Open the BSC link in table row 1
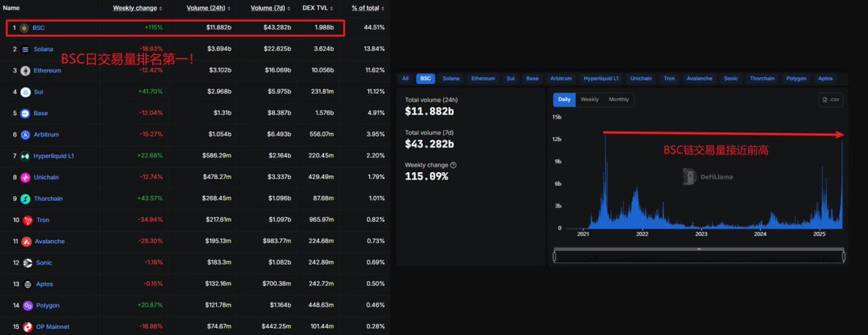 38,27
